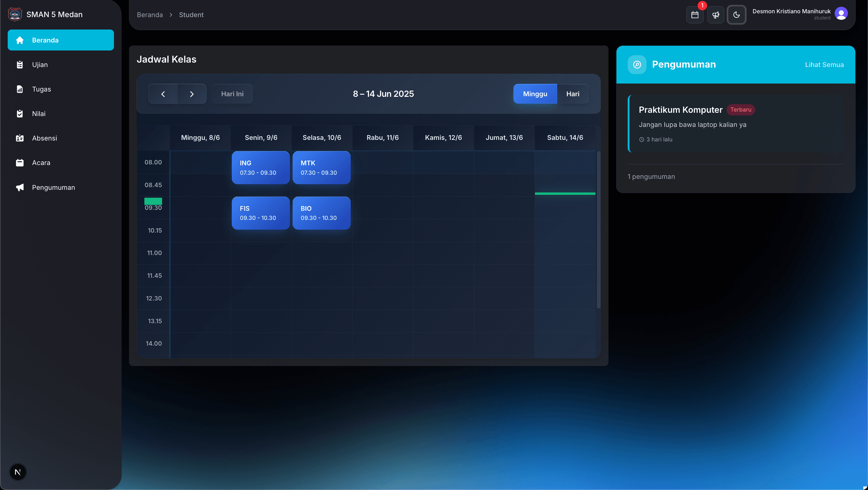Open Beranda from the sidebar
This screenshot has height=490, width=868.
coord(61,40)
